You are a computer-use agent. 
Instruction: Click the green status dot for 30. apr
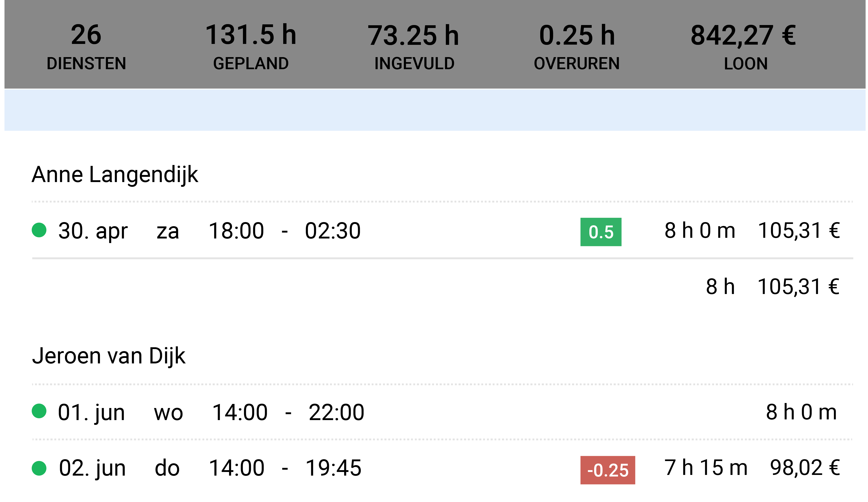(x=39, y=230)
